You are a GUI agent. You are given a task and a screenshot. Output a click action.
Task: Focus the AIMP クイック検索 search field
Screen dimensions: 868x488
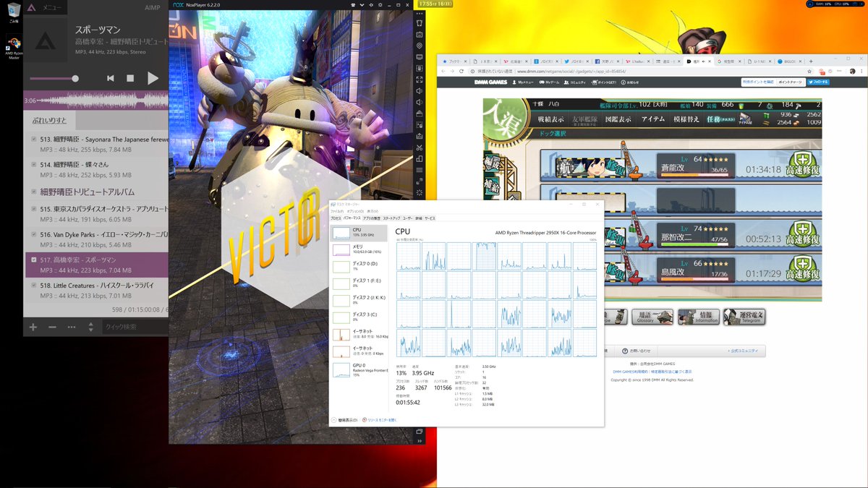[135, 327]
